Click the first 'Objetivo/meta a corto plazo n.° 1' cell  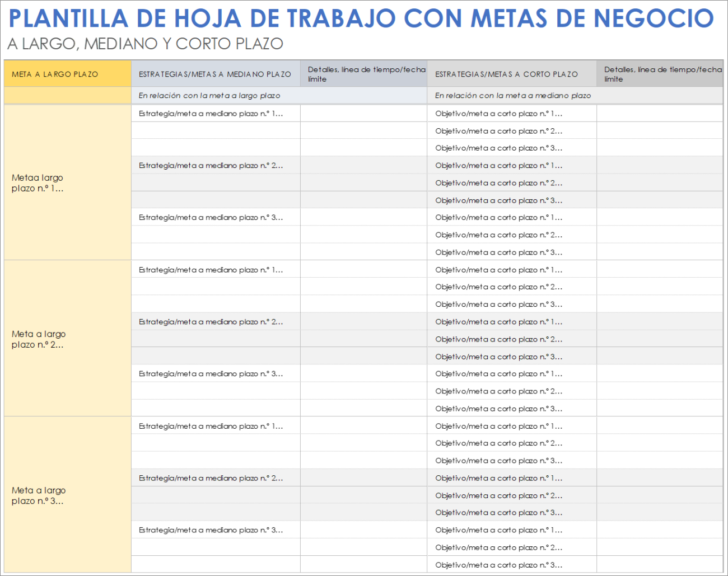(499, 113)
